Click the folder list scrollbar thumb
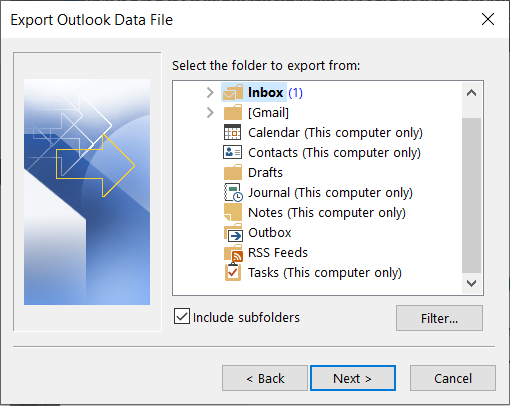510x406 pixels. [x=471, y=195]
